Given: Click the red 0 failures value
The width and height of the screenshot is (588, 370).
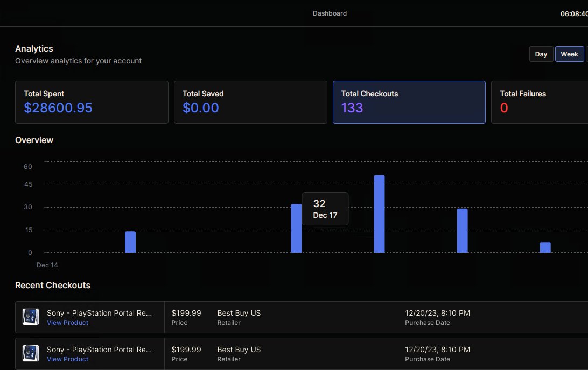Looking at the screenshot, I should click(x=504, y=108).
